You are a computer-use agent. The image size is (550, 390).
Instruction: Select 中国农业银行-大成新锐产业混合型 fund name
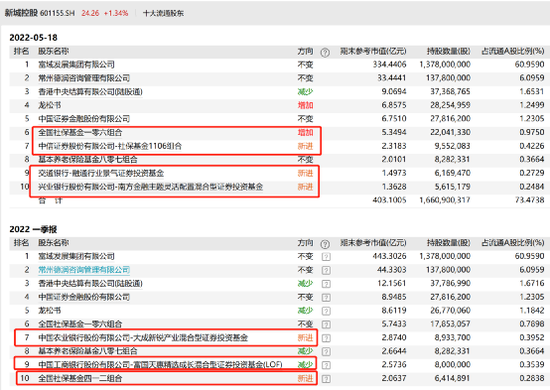coord(143,338)
